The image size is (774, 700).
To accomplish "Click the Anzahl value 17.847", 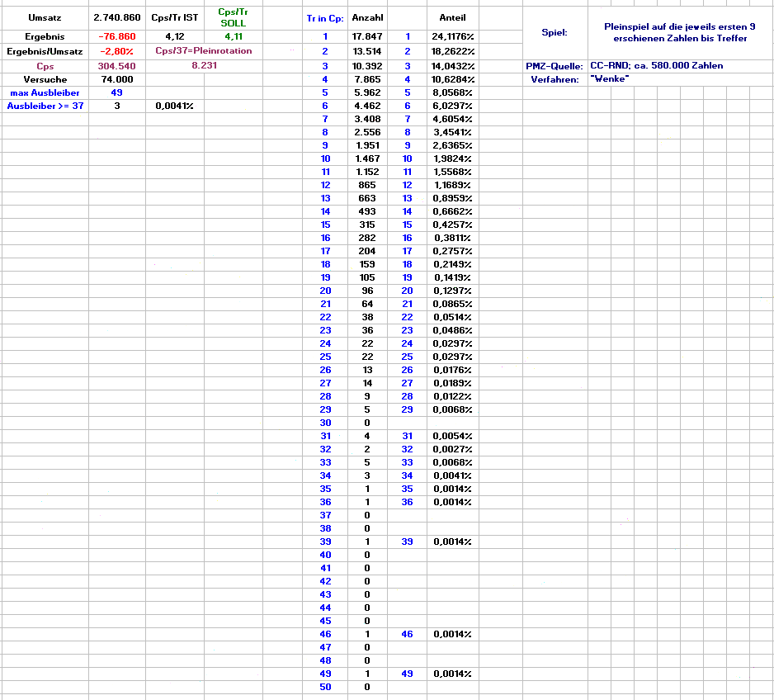I will [x=367, y=36].
